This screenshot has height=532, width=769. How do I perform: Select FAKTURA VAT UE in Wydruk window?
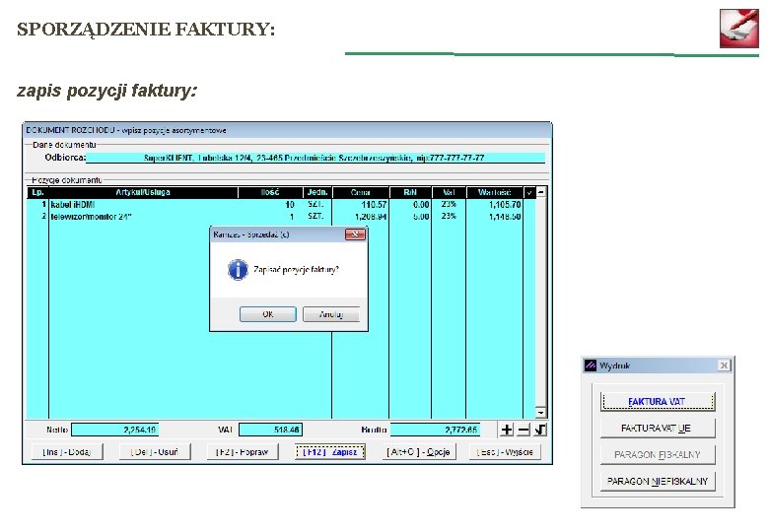pyautogui.click(x=658, y=429)
